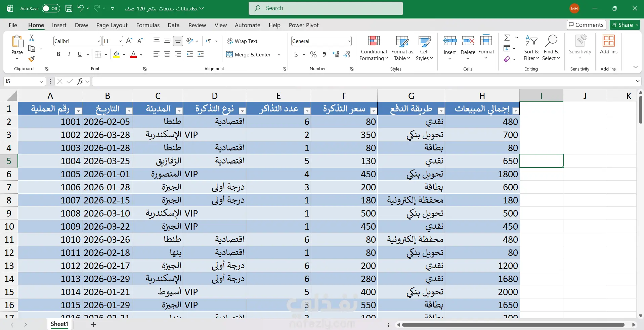
Task: Apply the yellow Fill Color swatch
Action: 116,54
